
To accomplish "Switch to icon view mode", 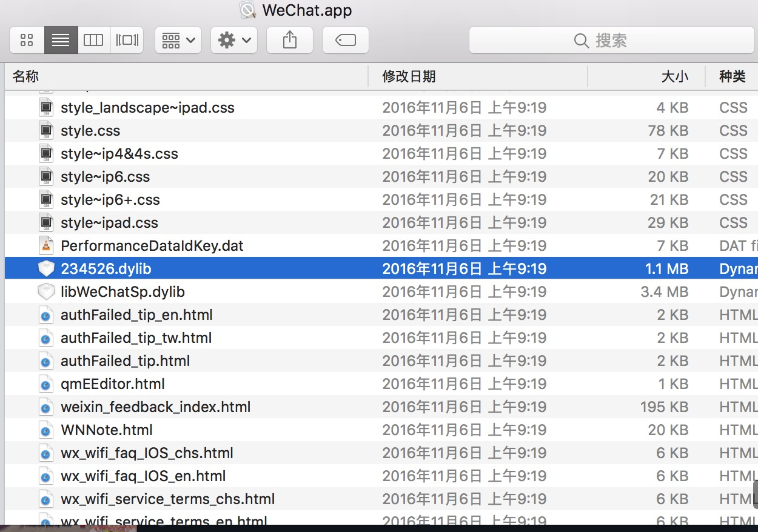I will [x=27, y=41].
